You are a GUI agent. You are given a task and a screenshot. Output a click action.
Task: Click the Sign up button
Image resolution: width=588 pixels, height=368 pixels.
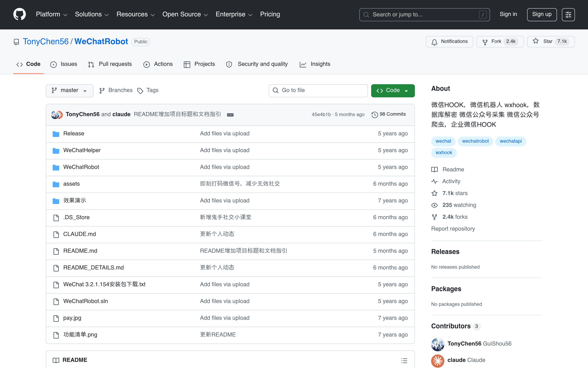click(x=542, y=15)
